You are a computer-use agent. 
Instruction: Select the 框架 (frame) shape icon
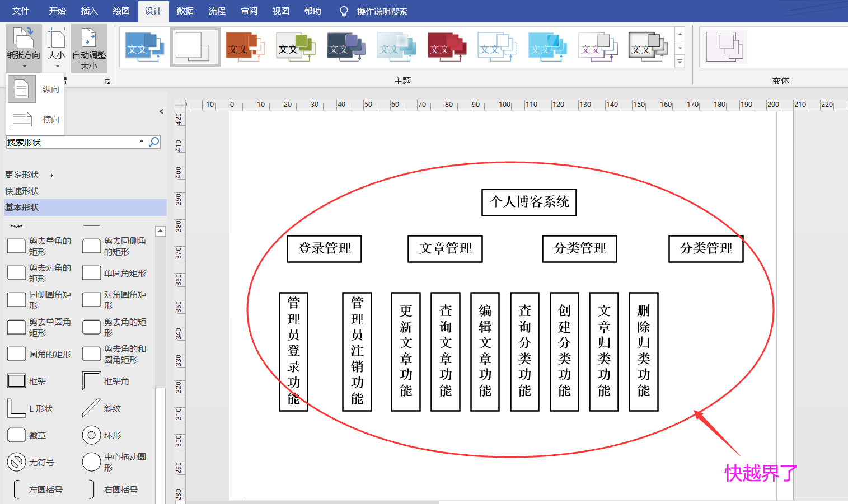pos(16,380)
